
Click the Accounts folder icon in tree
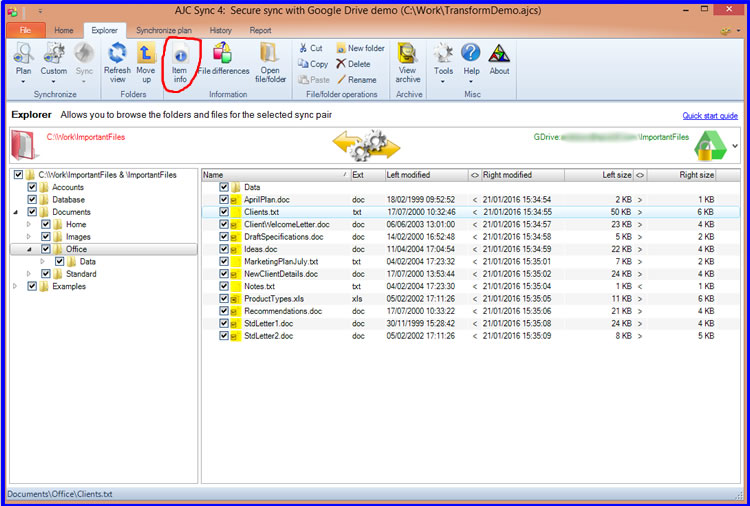tap(44, 187)
